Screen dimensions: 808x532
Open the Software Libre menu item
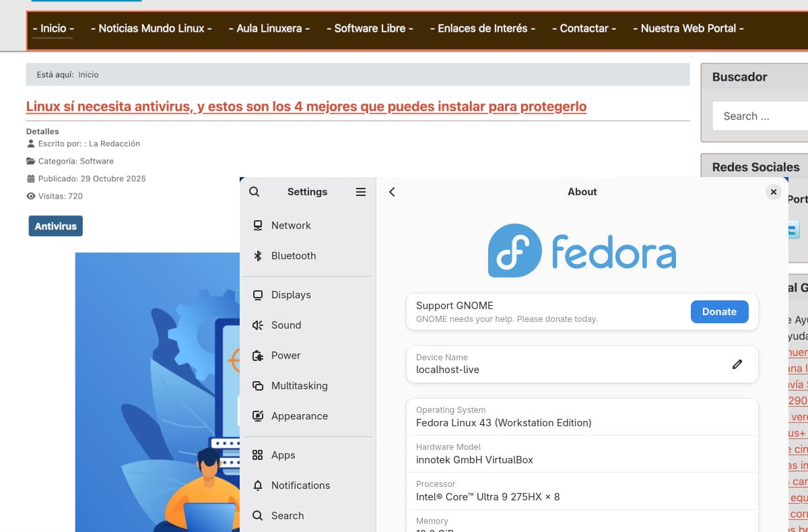[x=370, y=28]
